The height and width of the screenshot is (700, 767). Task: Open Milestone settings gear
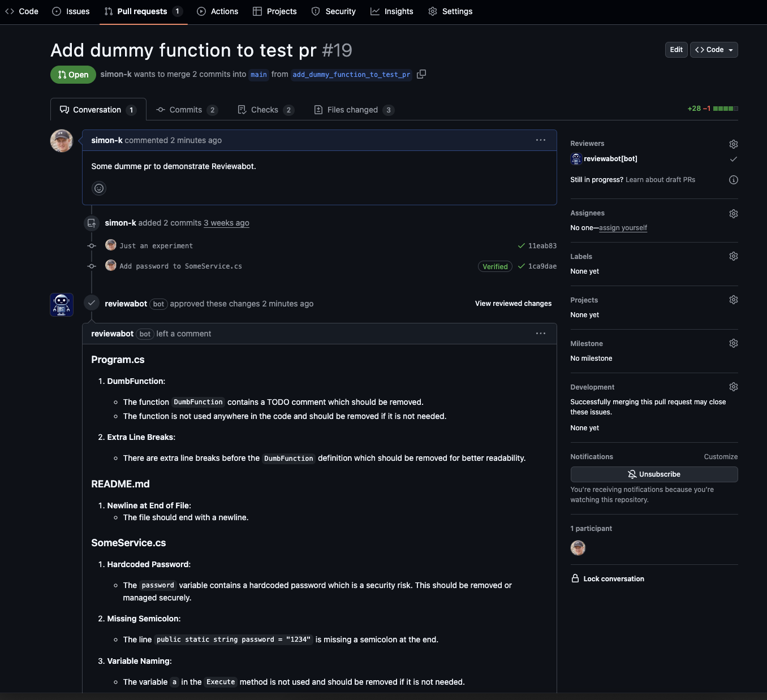[x=734, y=343]
